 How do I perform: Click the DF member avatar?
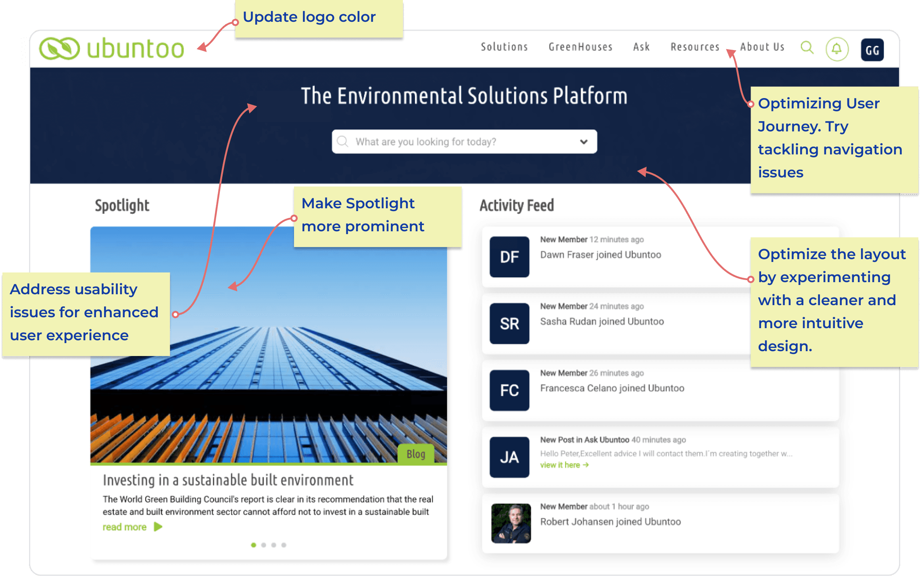point(509,257)
